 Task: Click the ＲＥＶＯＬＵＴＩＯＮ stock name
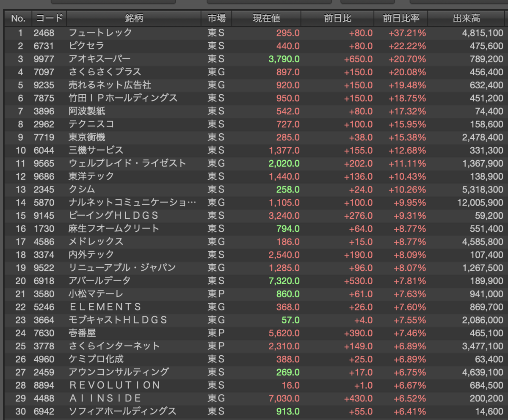114,385
